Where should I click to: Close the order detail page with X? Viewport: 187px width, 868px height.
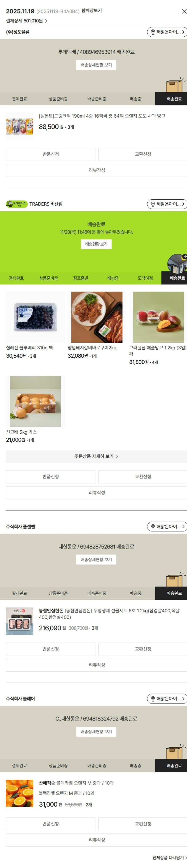pyautogui.click(x=184, y=11)
